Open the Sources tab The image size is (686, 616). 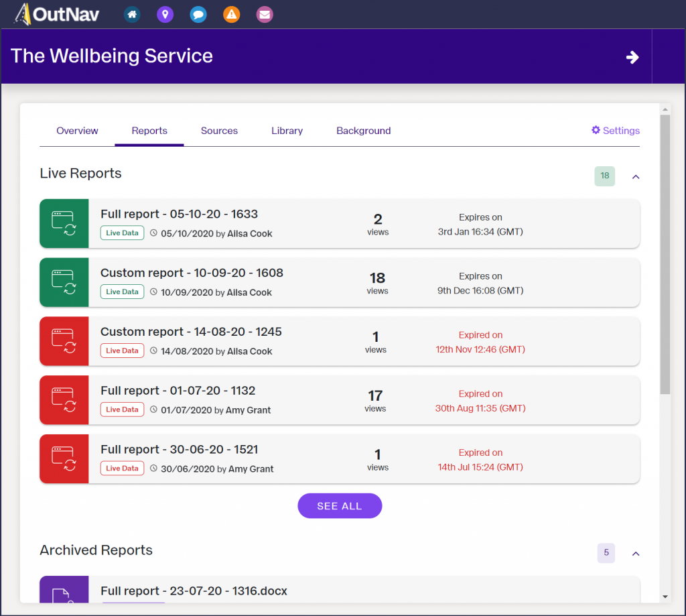pyautogui.click(x=219, y=131)
